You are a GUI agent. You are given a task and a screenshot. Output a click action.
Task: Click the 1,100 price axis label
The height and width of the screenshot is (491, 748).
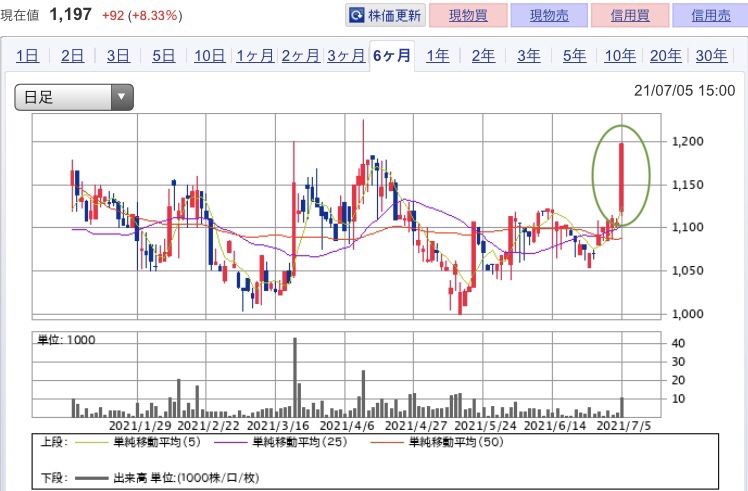coord(687,227)
